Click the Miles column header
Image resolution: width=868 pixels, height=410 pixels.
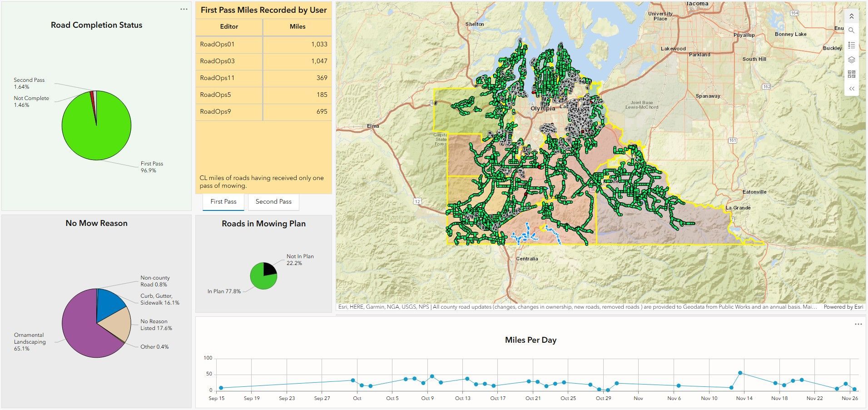(x=297, y=27)
